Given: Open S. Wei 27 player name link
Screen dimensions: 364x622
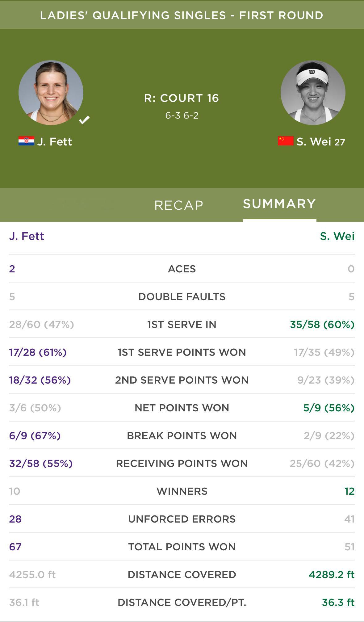Looking at the screenshot, I should (x=321, y=142).
